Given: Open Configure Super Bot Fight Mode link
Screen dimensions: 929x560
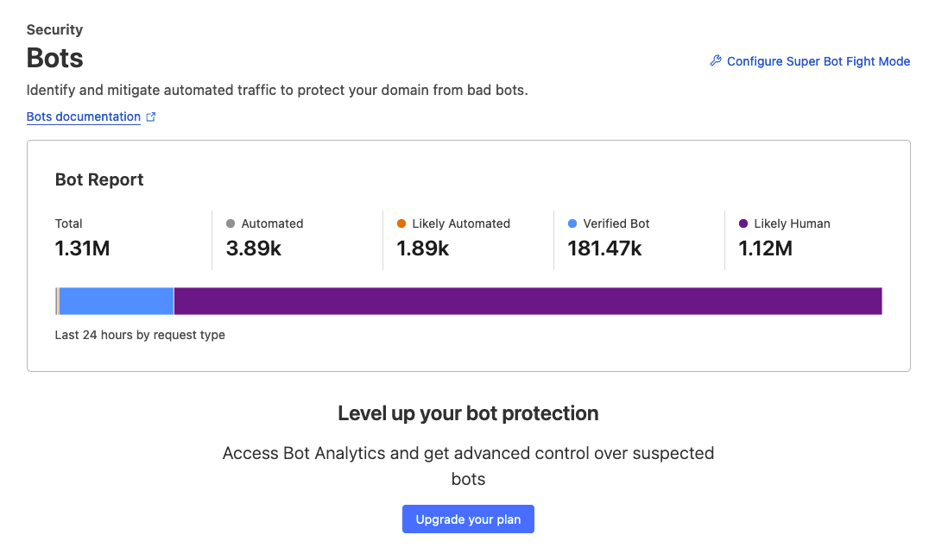Looking at the screenshot, I should pyautogui.click(x=818, y=61).
